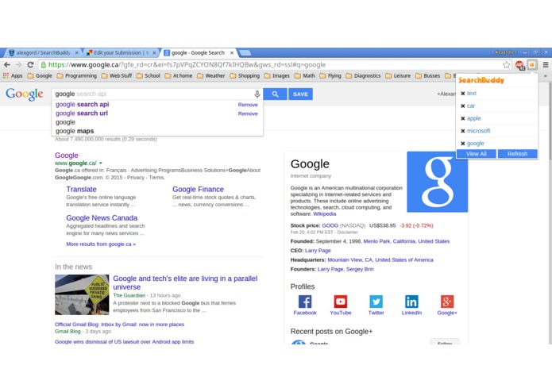Open the Sergey Brin founder link

point(360,269)
